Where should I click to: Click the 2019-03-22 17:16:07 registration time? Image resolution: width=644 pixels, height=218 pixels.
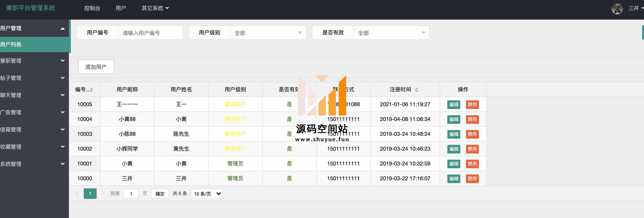[x=405, y=179]
